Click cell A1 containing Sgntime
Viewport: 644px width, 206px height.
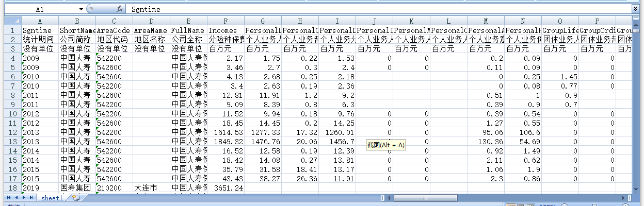tap(40, 30)
